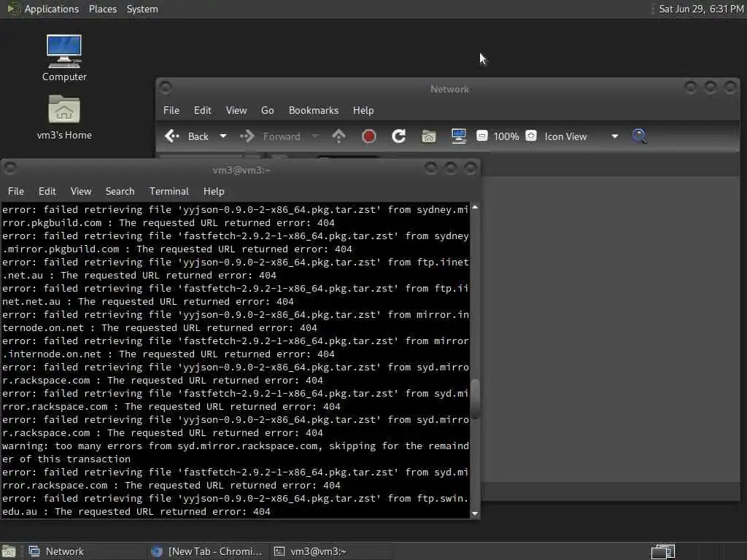Click the workspace switcher icon
Viewport: 747px width, 560px height.
pos(662,551)
